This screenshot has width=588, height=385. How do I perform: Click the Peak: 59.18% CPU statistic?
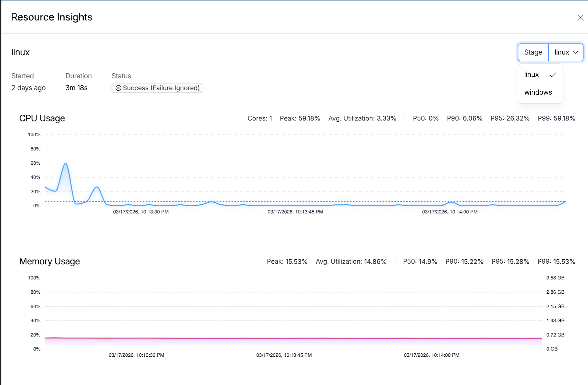pos(300,118)
